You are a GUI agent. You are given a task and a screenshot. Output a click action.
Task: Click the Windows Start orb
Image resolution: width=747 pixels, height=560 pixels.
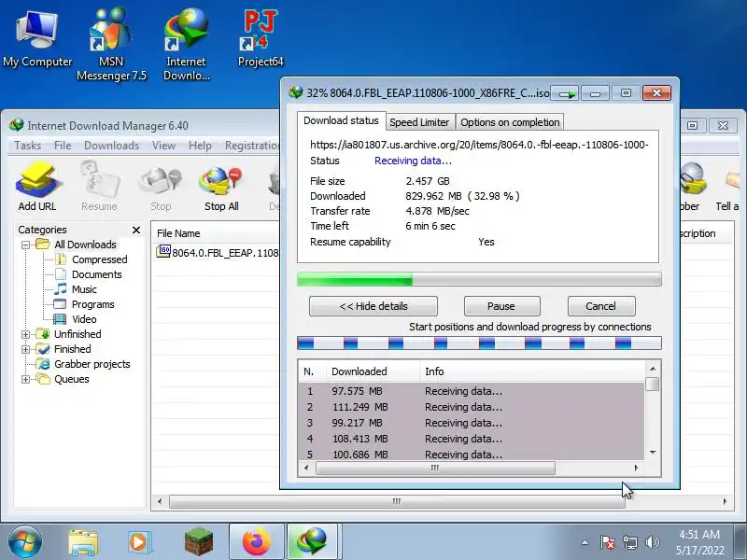tap(25, 542)
